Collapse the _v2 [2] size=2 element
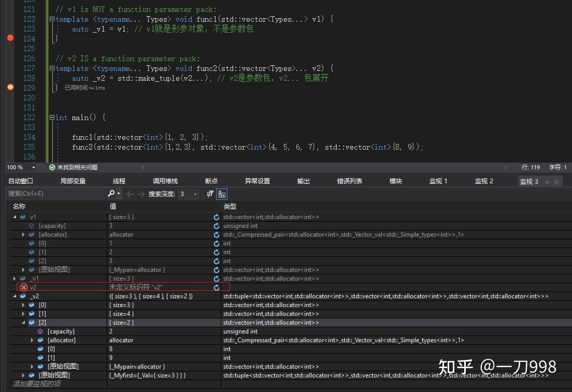 (23, 323)
